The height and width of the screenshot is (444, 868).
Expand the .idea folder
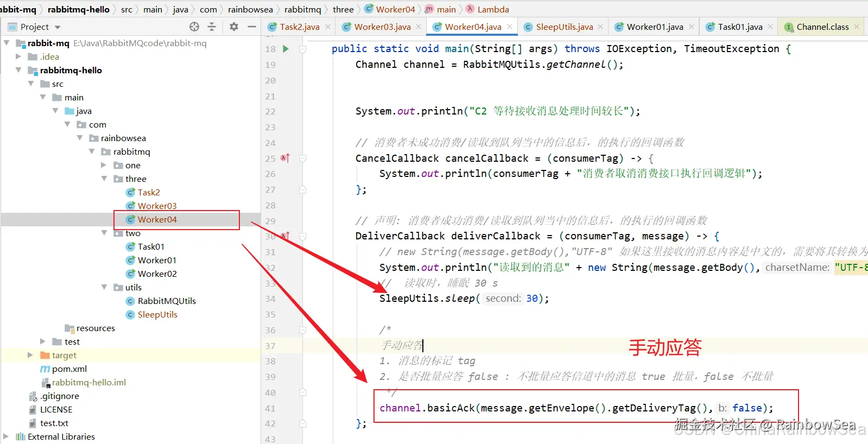18,56
